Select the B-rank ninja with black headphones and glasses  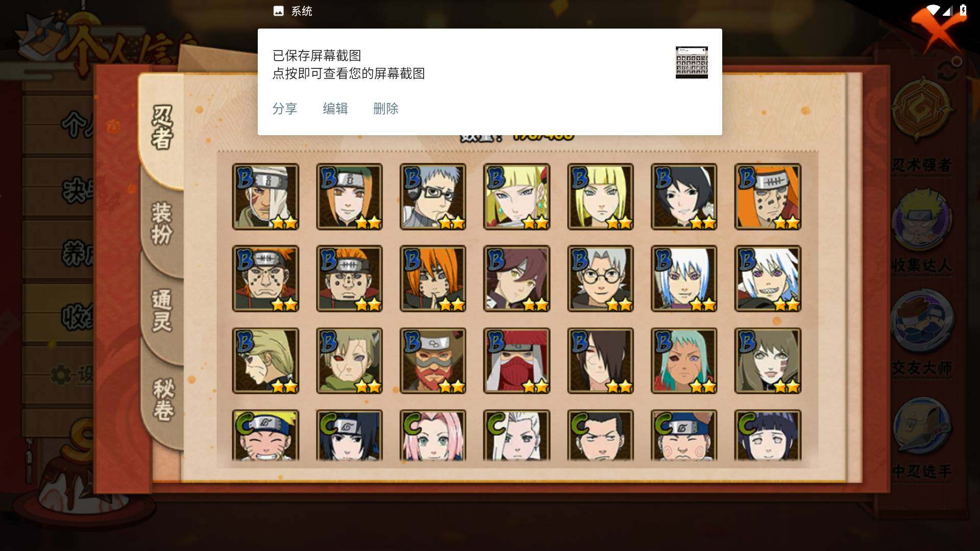click(x=433, y=196)
